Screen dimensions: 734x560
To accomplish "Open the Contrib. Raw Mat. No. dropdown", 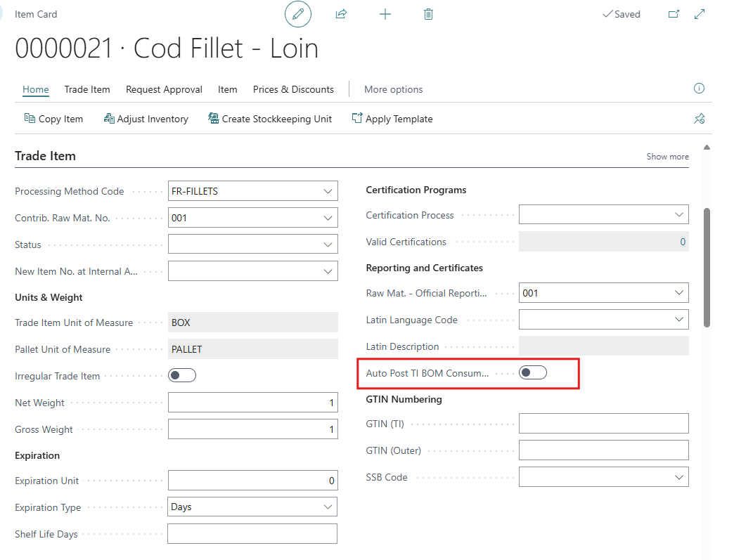I will [x=328, y=218].
